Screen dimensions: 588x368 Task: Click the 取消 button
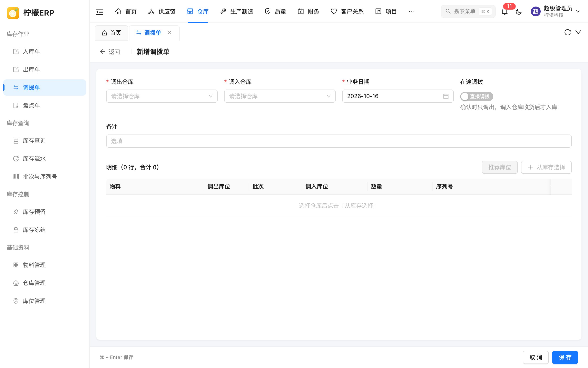536,357
